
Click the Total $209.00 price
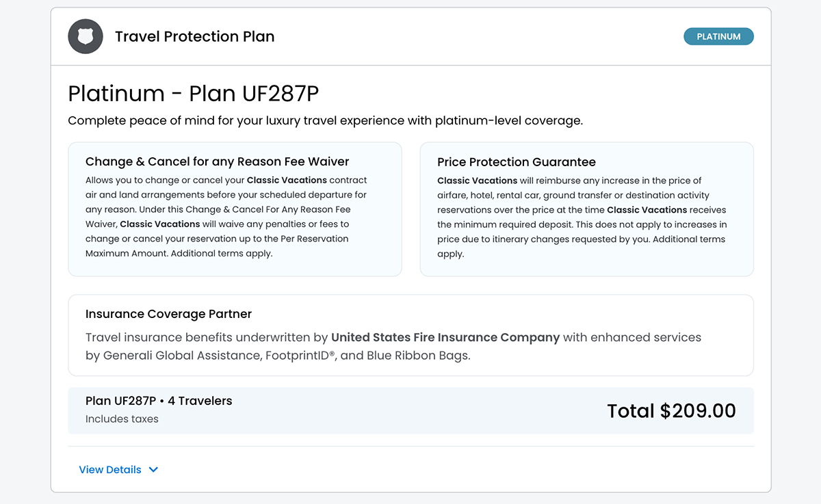pos(671,411)
